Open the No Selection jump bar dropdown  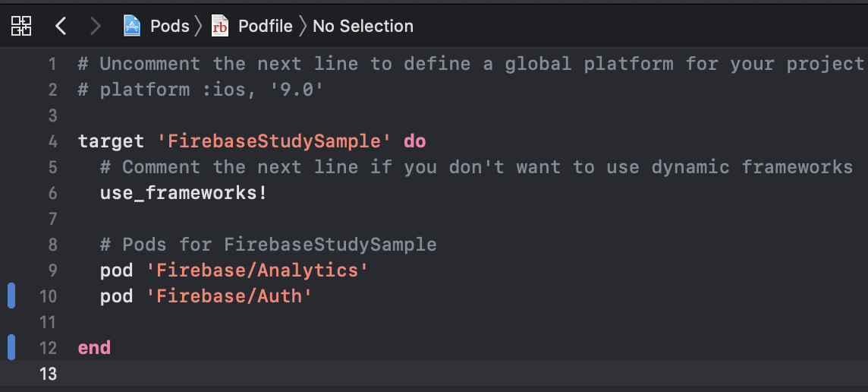pos(363,26)
